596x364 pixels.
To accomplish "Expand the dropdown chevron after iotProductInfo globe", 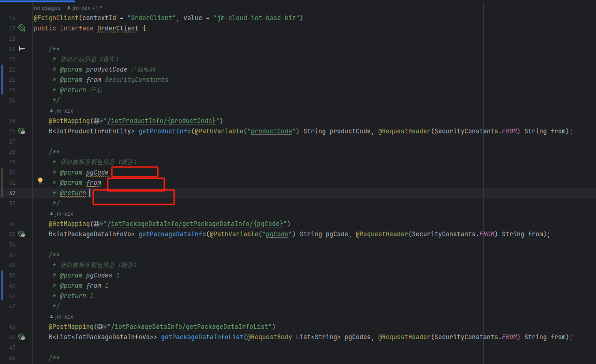I will click(102, 121).
